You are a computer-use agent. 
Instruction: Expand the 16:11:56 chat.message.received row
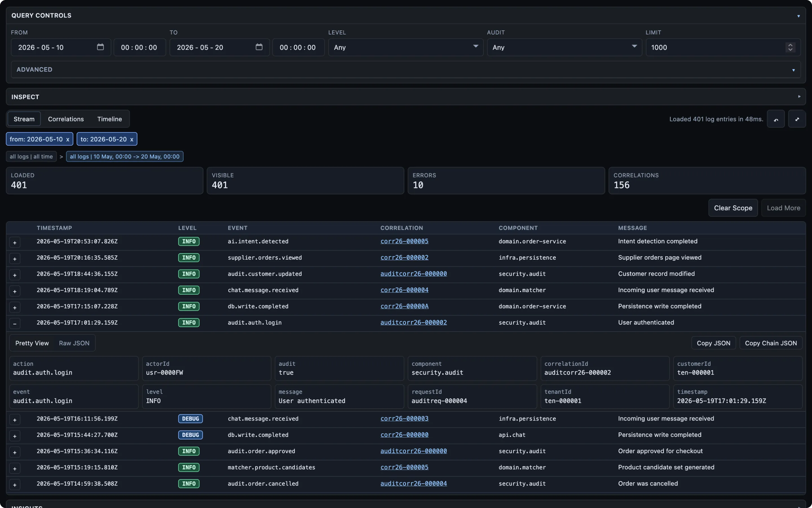click(15, 420)
